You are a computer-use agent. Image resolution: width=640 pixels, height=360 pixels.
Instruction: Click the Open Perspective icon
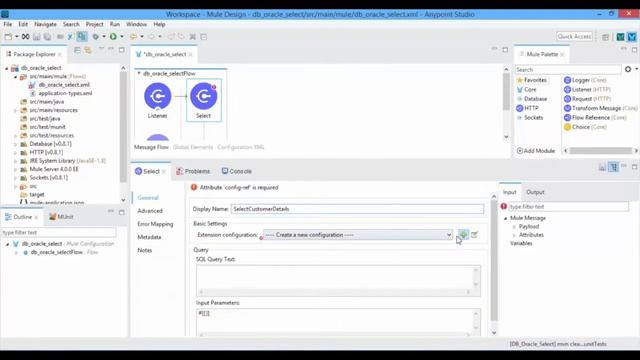pyautogui.click(x=605, y=37)
